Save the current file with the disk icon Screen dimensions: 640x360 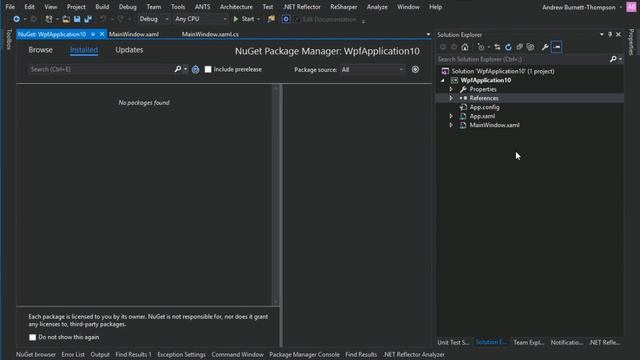[77, 19]
